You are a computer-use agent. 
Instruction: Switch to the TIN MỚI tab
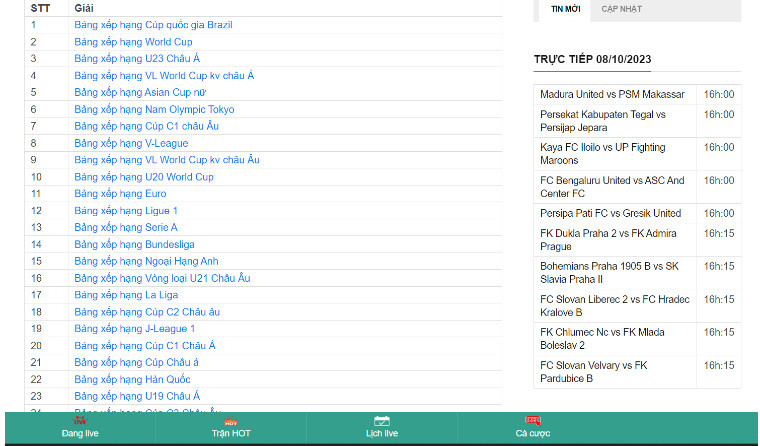[x=565, y=9]
